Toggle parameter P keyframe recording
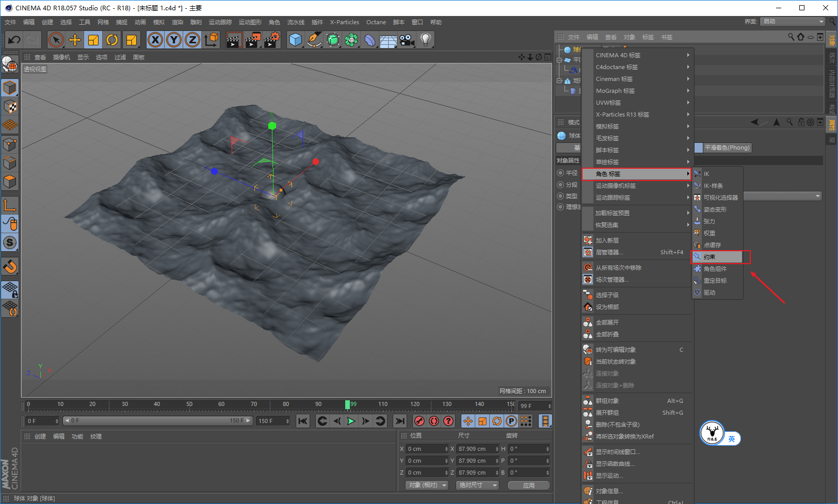838x504 pixels. click(x=511, y=421)
